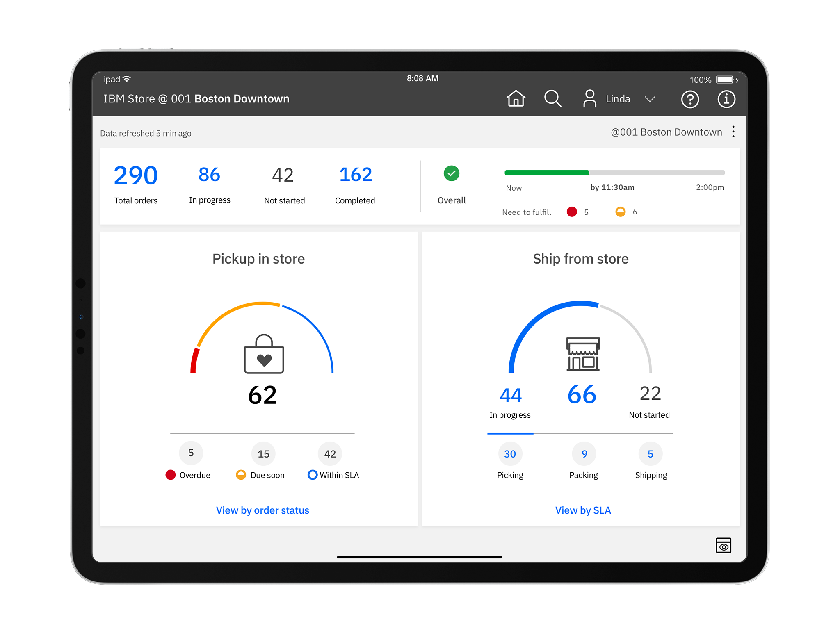Click the green Overall status checkmark
Screen dimensions: 840x633
tap(452, 173)
